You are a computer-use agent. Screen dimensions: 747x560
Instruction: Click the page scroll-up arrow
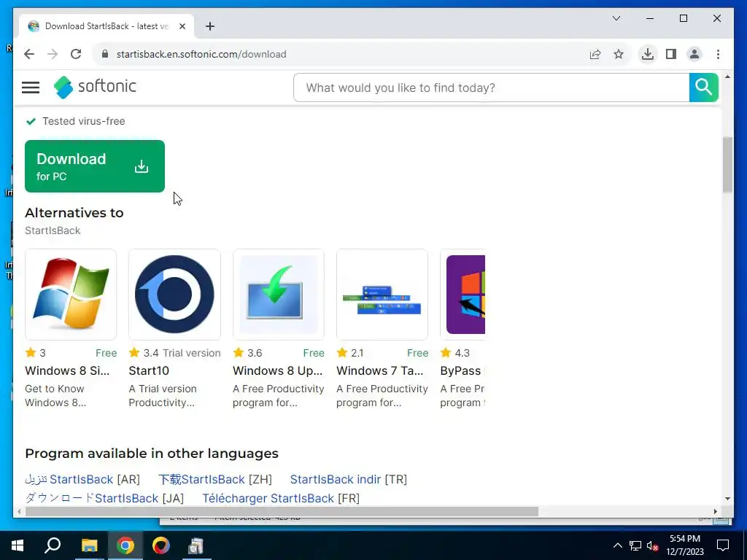(x=727, y=77)
